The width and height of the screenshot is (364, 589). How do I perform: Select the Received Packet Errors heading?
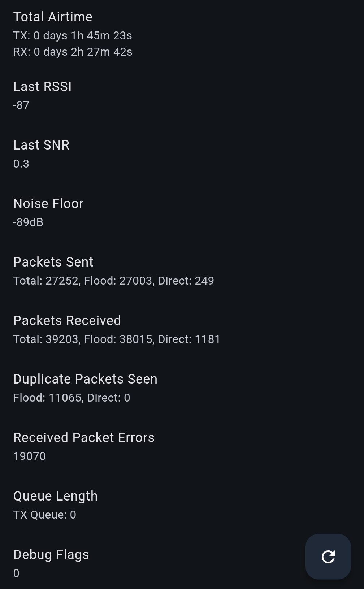[x=84, y=438]
